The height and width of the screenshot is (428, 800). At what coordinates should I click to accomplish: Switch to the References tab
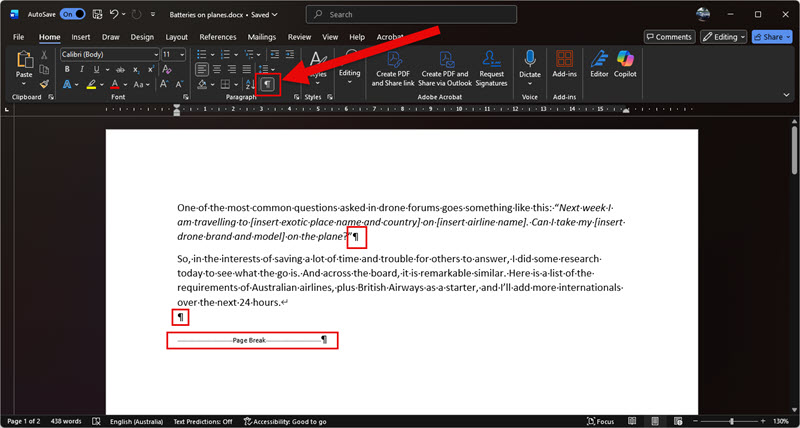click(x=218, y=37)
